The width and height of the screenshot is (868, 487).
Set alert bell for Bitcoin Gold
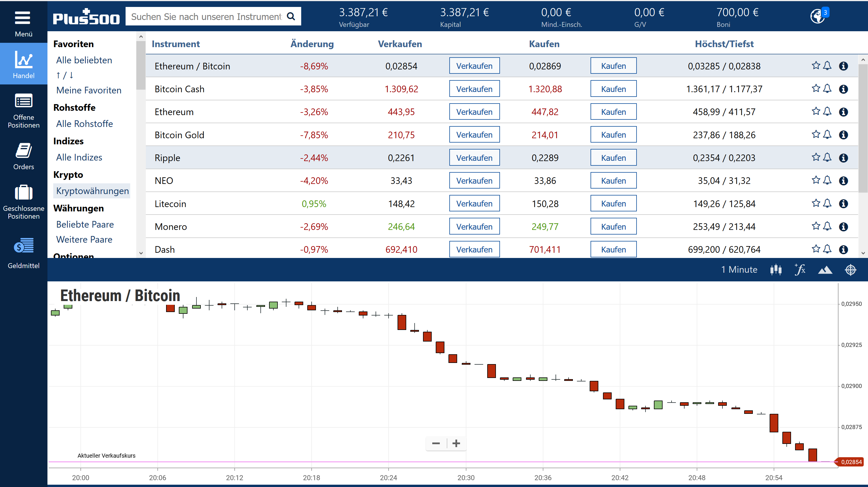tap(827, 134)
